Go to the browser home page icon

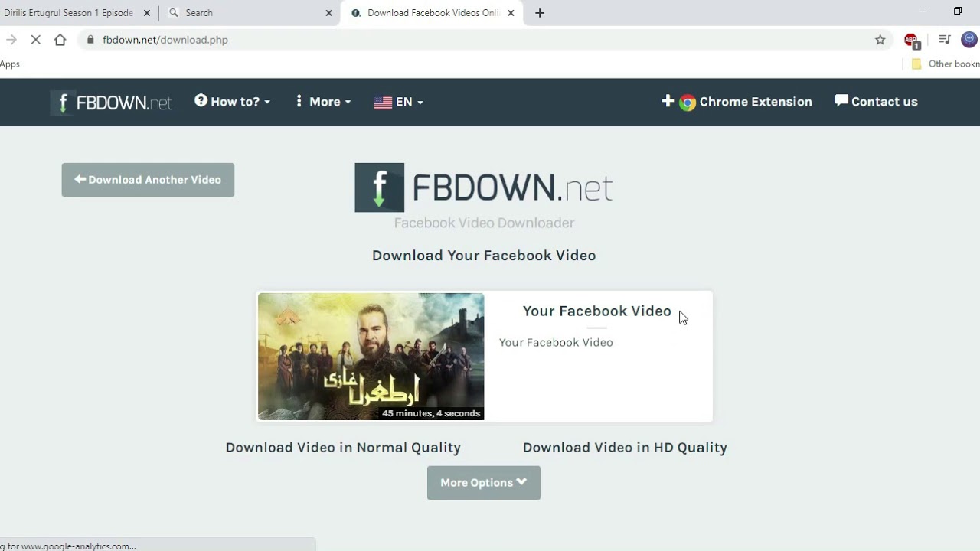tap(60, 40)
